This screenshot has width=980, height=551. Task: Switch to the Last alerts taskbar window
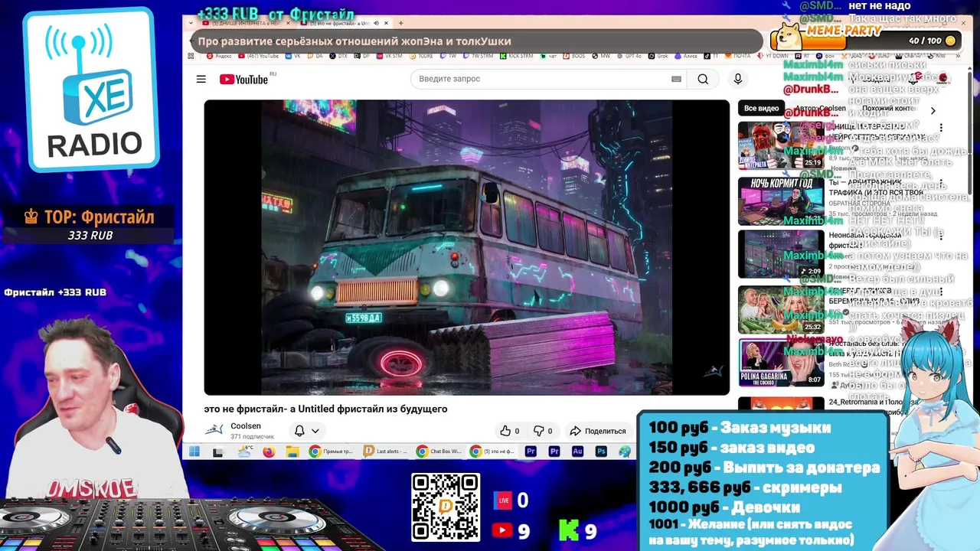[x=385, y=452]
